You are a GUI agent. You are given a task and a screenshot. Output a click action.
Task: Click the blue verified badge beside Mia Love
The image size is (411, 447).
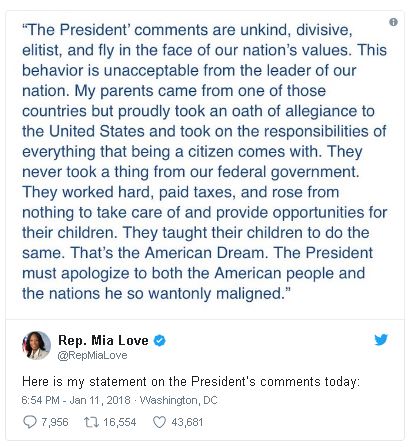pos(160,340)
